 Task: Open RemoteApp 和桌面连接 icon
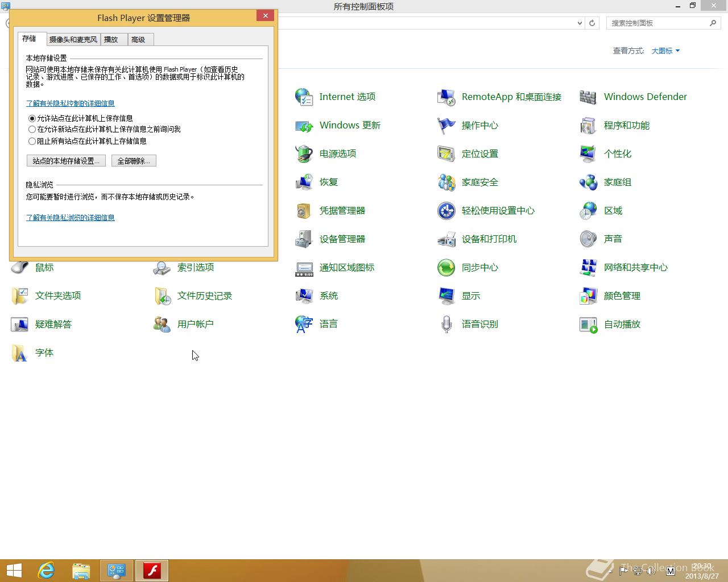tap(446, 97)
